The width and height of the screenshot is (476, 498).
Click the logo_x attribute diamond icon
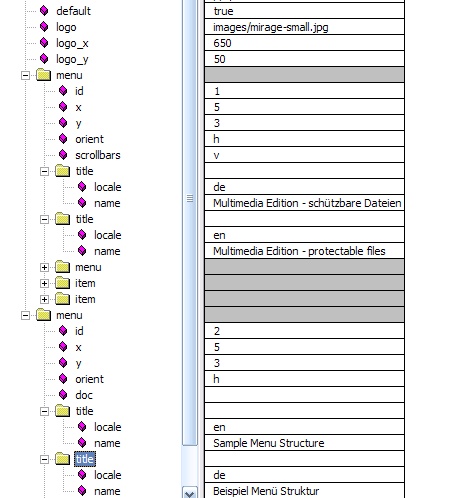pos(44,43)
